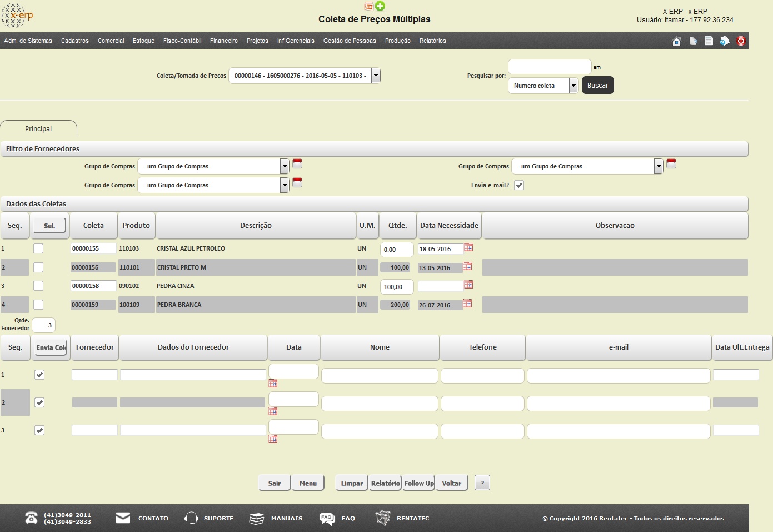The width and height of the screenshot is (773, 532).
Task: Click the lined page document icon in menu bar
Action: pyautogui.click(x=709, y=41)
